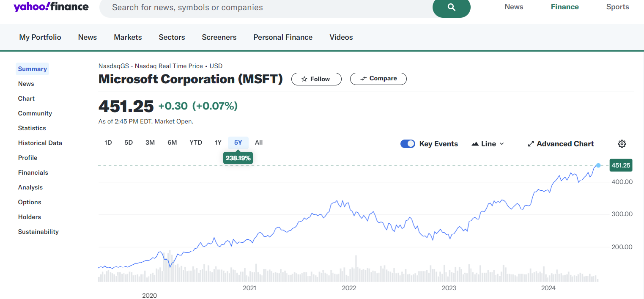Click the current price point on chart

(598, 165)
